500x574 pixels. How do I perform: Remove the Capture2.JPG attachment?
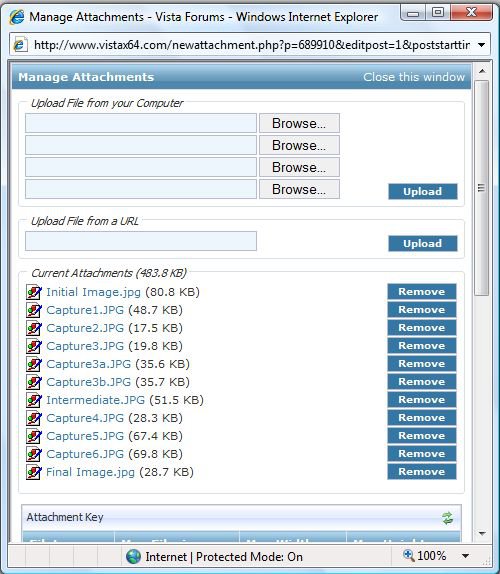[x=422, y=328]
